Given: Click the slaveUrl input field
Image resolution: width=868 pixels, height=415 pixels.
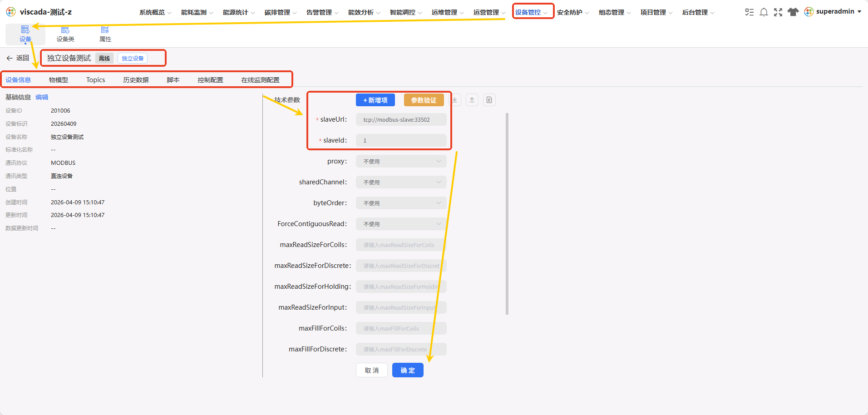Looking at the screenshot, I should (401, 119).
